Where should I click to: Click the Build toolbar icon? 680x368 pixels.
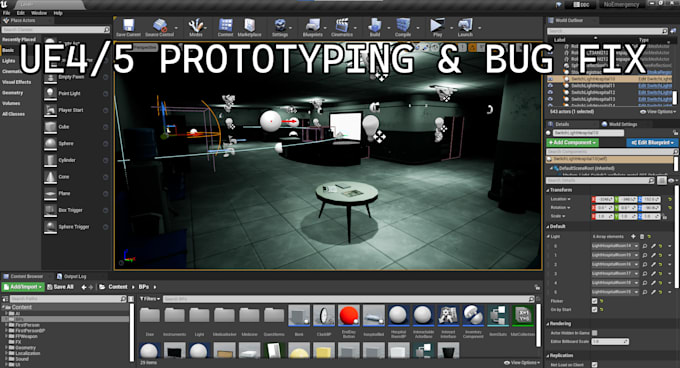(375, 27)
